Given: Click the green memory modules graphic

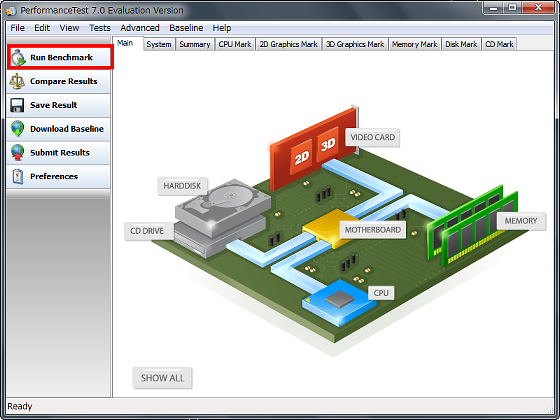Looking at the screenshot, I should pos(472,226).
